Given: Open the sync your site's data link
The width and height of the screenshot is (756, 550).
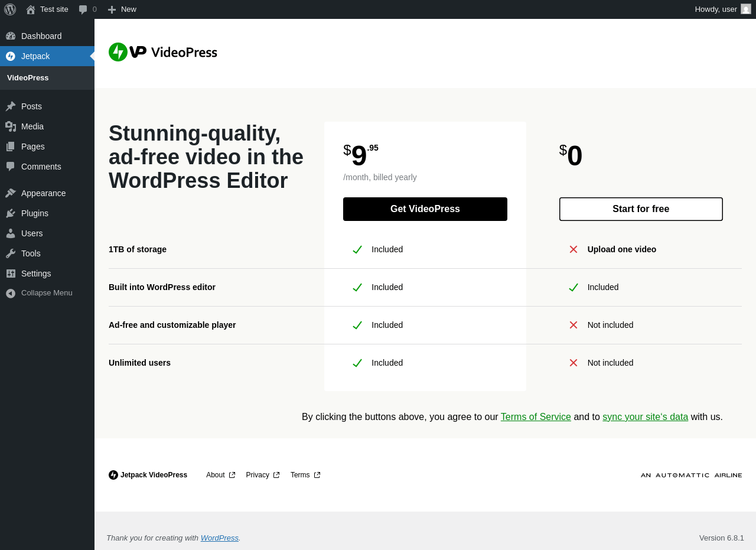Looking at the screenshot, I should coord(645,417).
